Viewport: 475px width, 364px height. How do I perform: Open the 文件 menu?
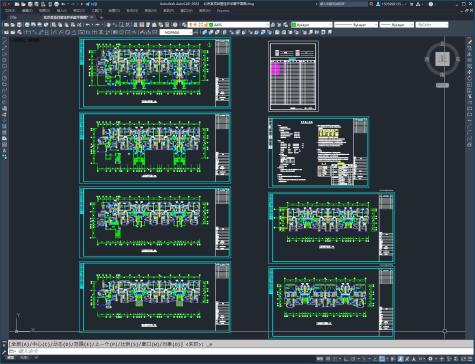coord(10,11)
